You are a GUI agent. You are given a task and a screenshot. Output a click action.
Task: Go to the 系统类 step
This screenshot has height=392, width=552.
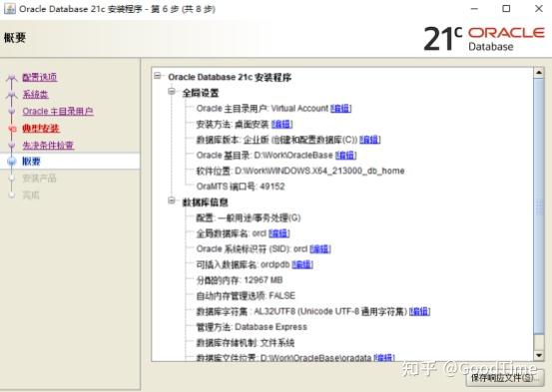coord(35,94)
